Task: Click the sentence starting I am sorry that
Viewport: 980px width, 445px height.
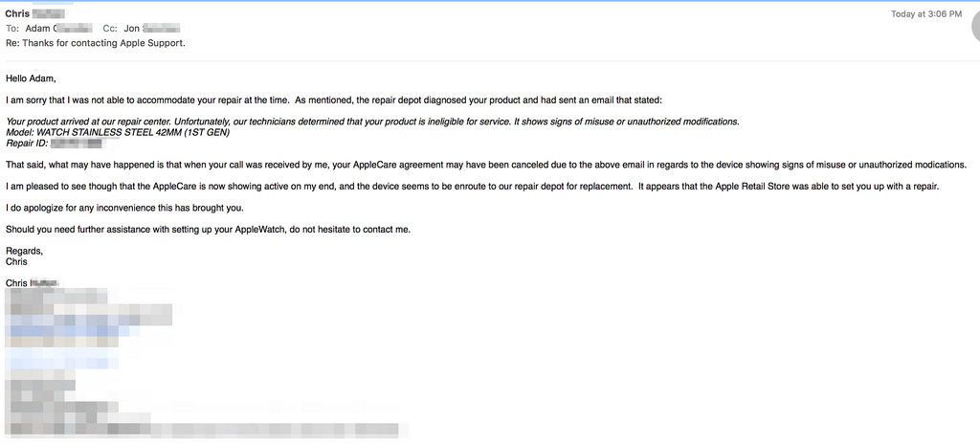Action: pyautogui.click(x=329, y=100)
